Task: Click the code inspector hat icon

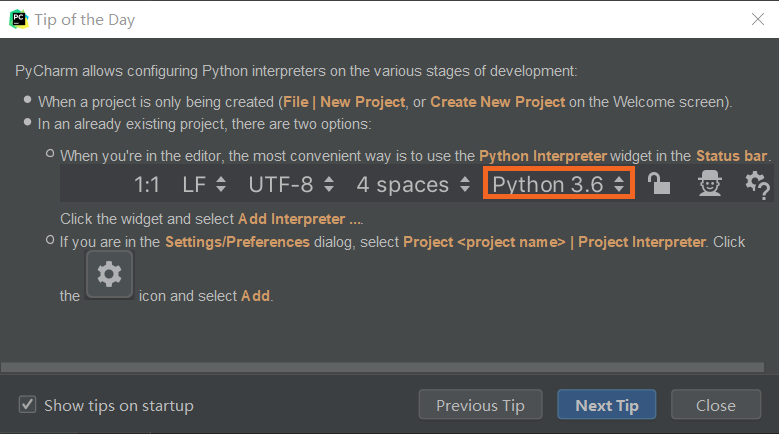Action: point(709,184)
